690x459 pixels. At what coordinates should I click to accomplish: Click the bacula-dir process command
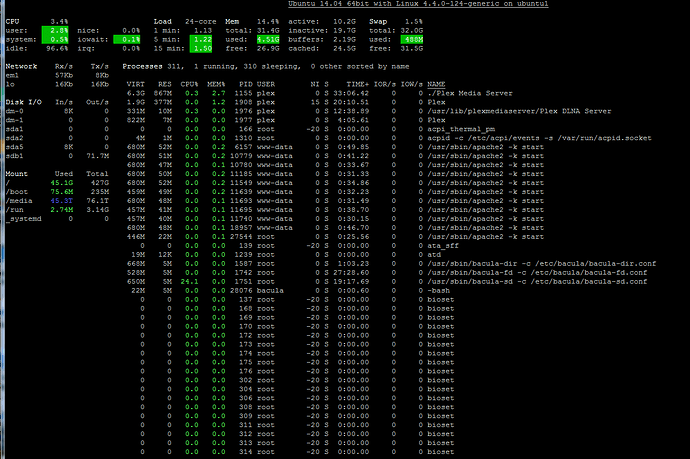542,264
